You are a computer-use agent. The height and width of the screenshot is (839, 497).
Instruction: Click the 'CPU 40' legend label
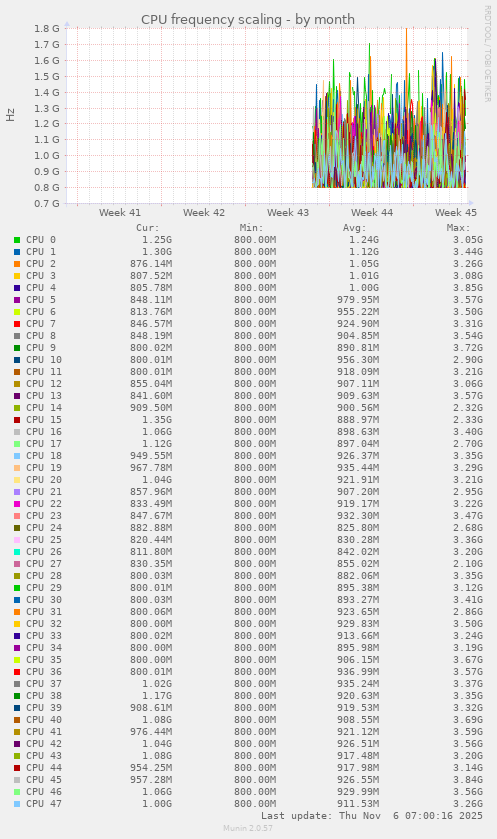click(44, 720)
